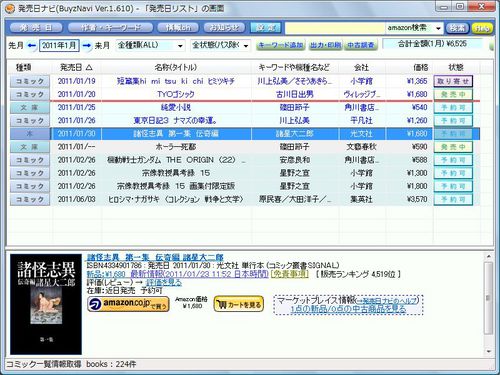Click the 中古調査 button
The width and height of the screenshot is (500, 375).
coord(361,45)
